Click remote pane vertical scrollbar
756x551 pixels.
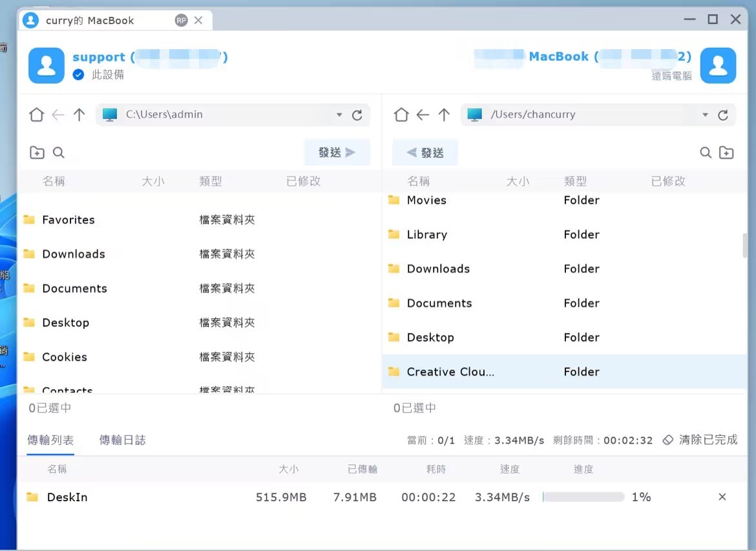(x=746, y=246)
